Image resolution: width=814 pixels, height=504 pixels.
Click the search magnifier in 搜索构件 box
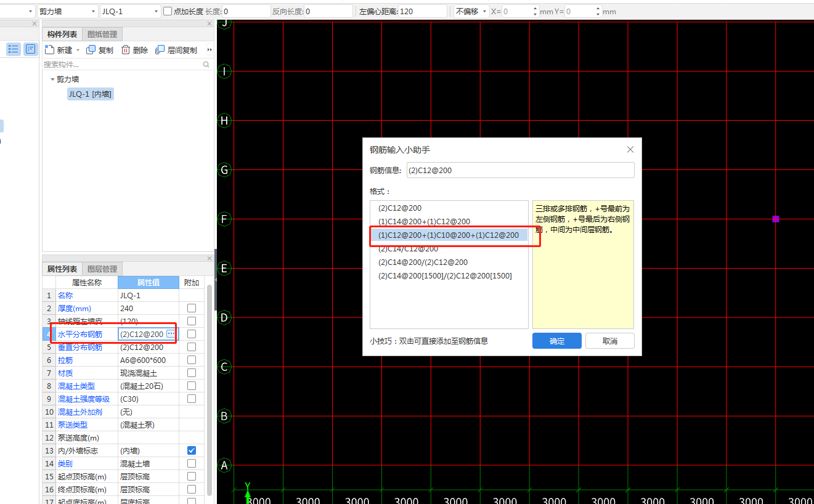click(206, 64)
